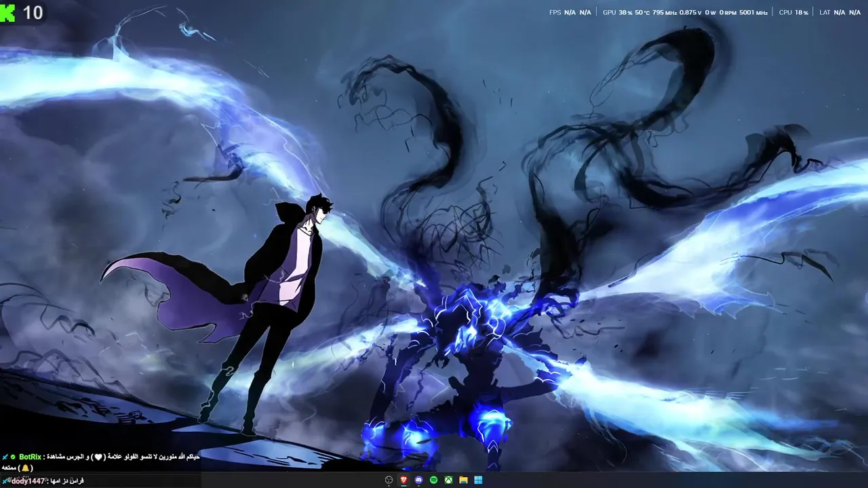
Task: Click the green verified badge beside BotRix
Action: click(x=13, y=457)
